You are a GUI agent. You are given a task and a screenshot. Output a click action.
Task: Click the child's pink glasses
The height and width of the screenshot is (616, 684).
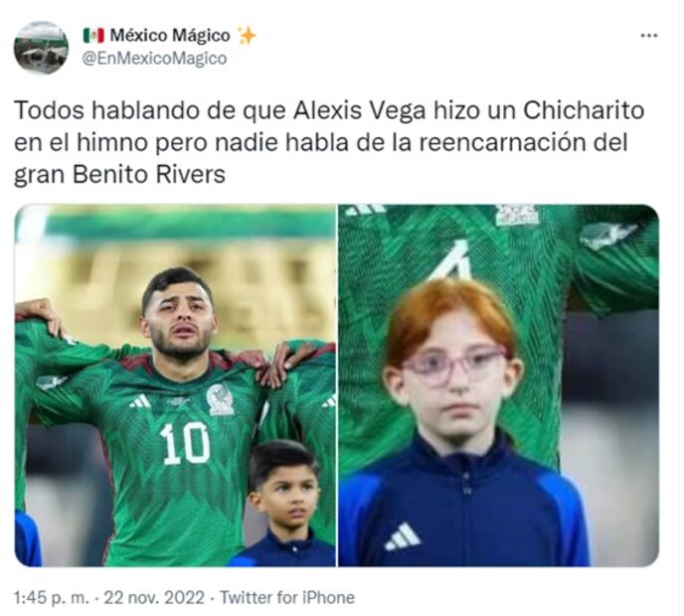click(453, 366)
